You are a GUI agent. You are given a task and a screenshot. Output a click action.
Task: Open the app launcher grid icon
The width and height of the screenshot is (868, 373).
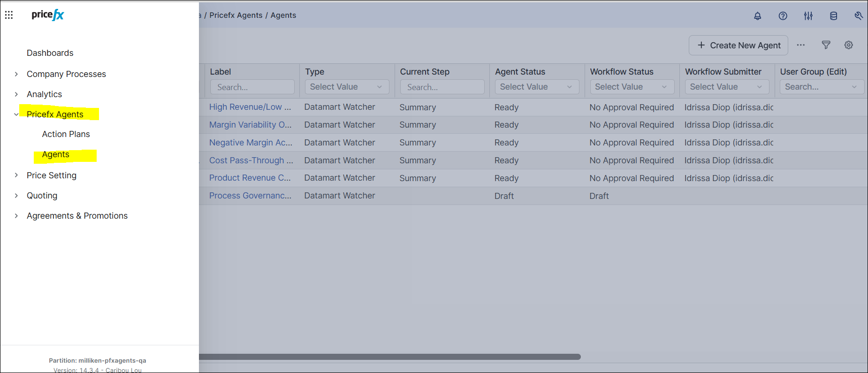coord(9,15)
